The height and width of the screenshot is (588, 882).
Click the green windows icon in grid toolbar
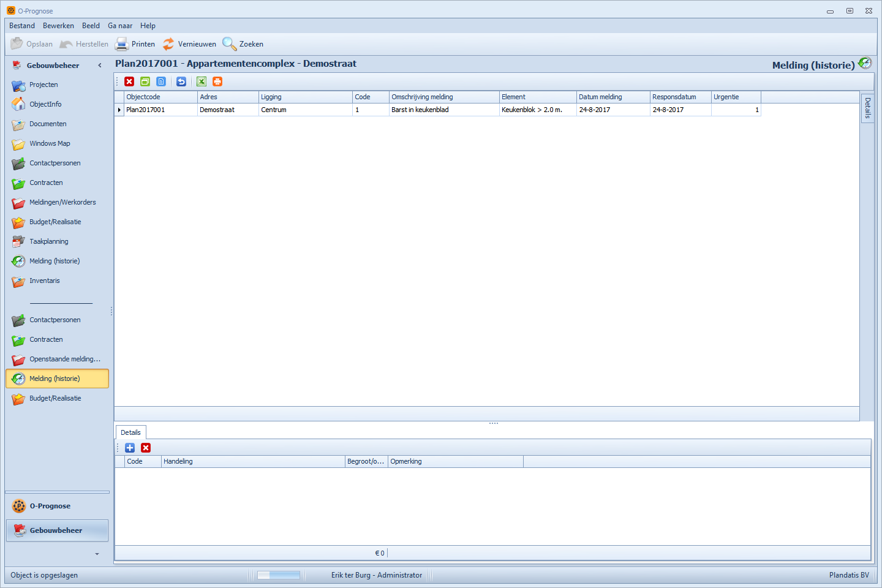(145, 81)
